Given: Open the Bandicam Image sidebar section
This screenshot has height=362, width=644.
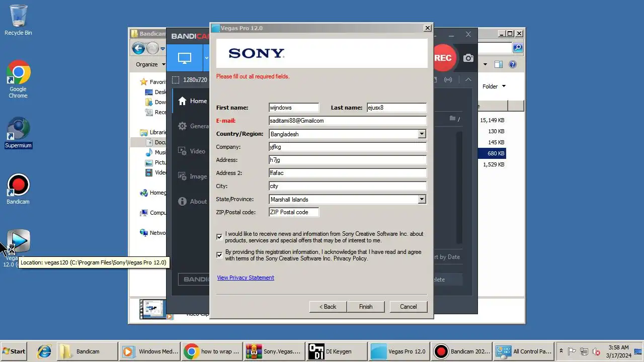Looking at the screenshot, I should tap(192, 176).
